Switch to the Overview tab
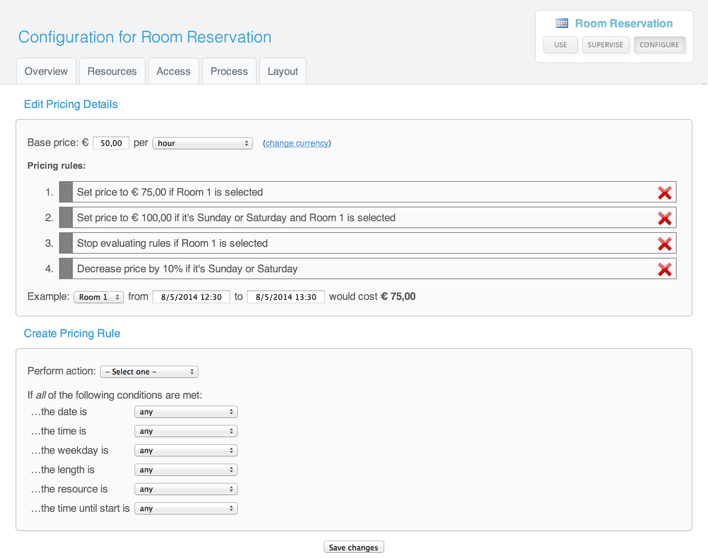 (x=46, y=71)
